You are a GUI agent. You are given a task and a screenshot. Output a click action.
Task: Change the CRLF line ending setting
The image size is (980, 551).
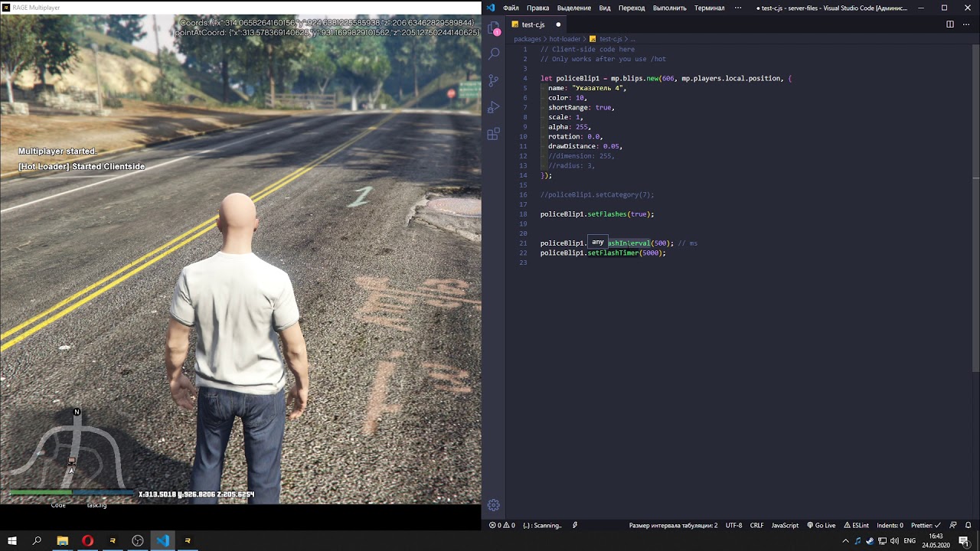pyautogui.click(x=756, y=525)
